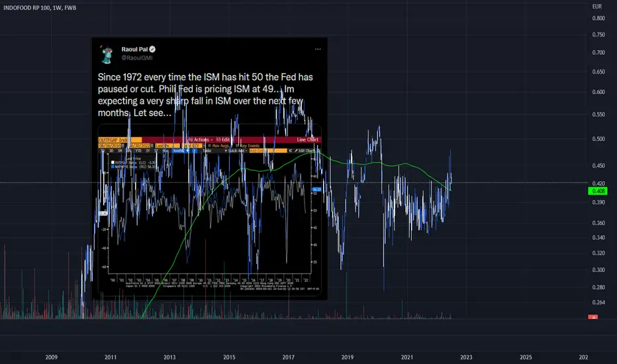Click the 2011 label on time axis

click(x=110, y=357)
